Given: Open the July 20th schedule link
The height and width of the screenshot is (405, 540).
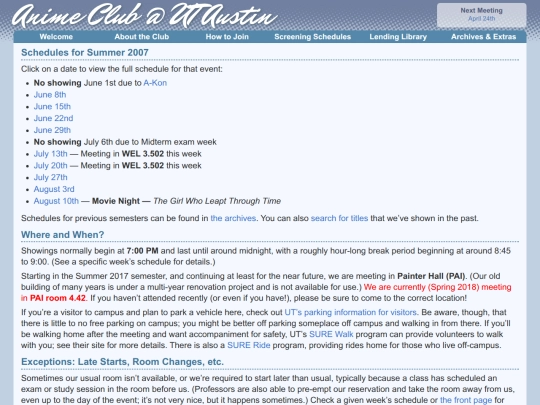Looking at the screenshot, I should click(x=51, y=166).
